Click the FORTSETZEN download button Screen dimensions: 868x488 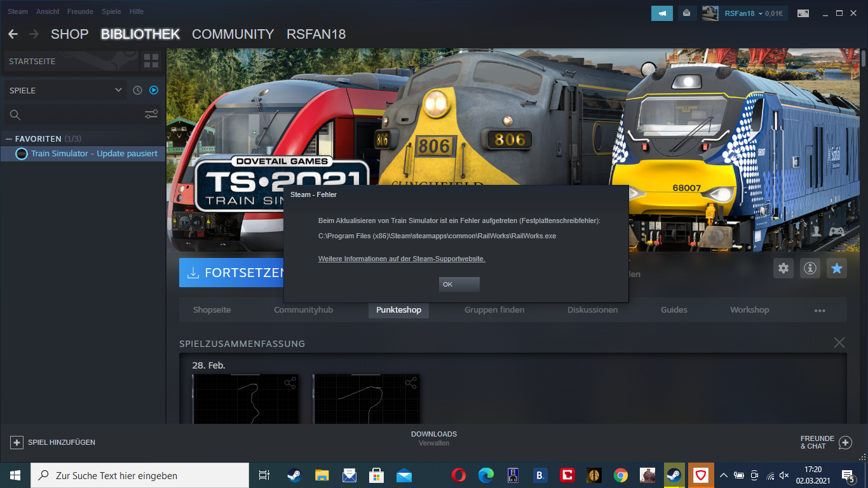coord(231,273)
